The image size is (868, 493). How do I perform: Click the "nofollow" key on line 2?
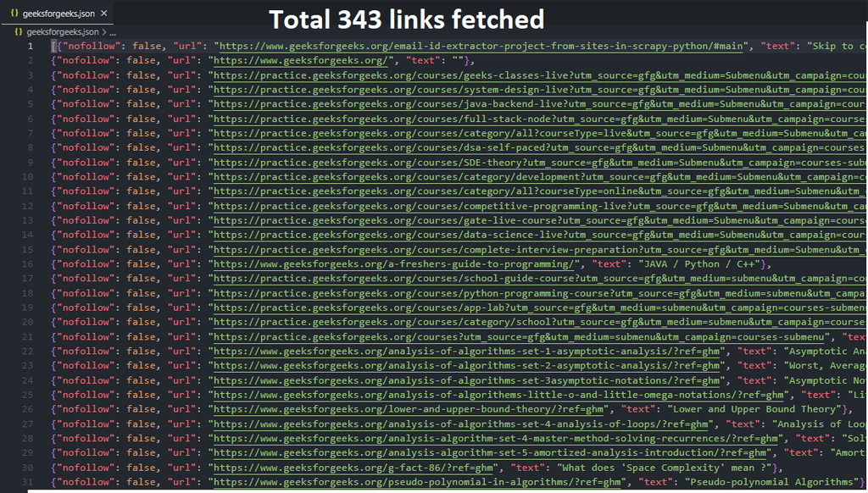[x=86, y=60]
